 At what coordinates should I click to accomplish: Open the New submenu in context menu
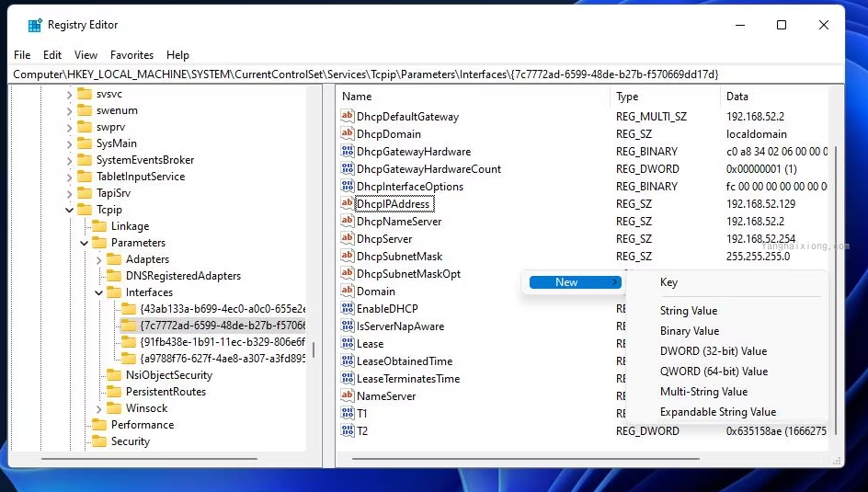tap(576, 282)
